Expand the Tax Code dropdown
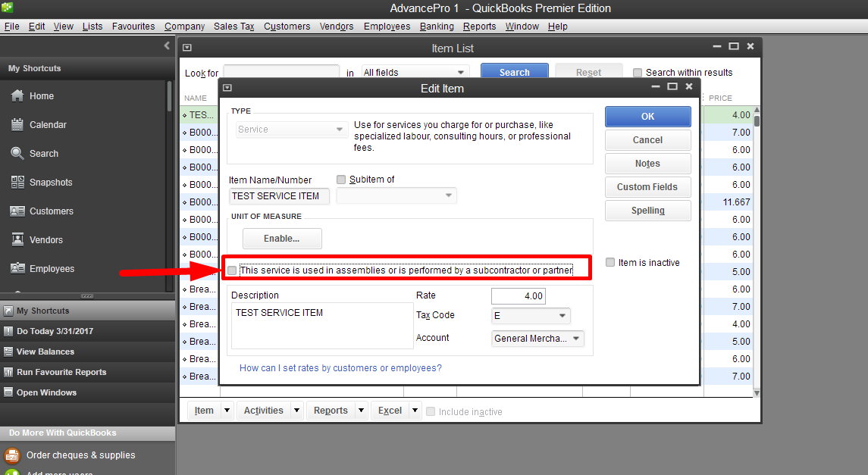This screenshot has height=475, width=868. click(562, 316)
